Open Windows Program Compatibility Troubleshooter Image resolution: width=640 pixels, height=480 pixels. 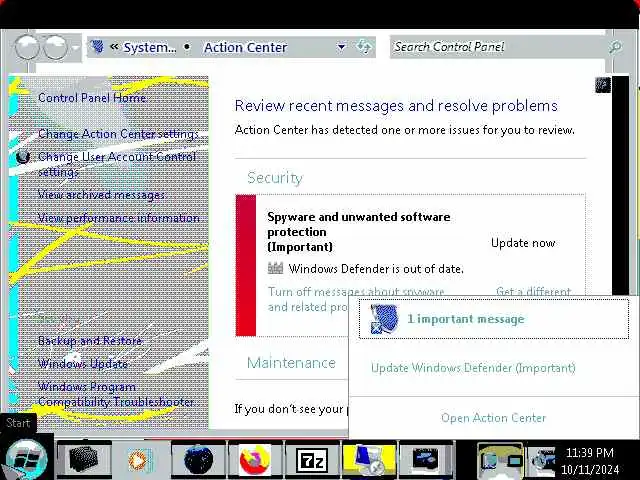click(x=116, y=394)
